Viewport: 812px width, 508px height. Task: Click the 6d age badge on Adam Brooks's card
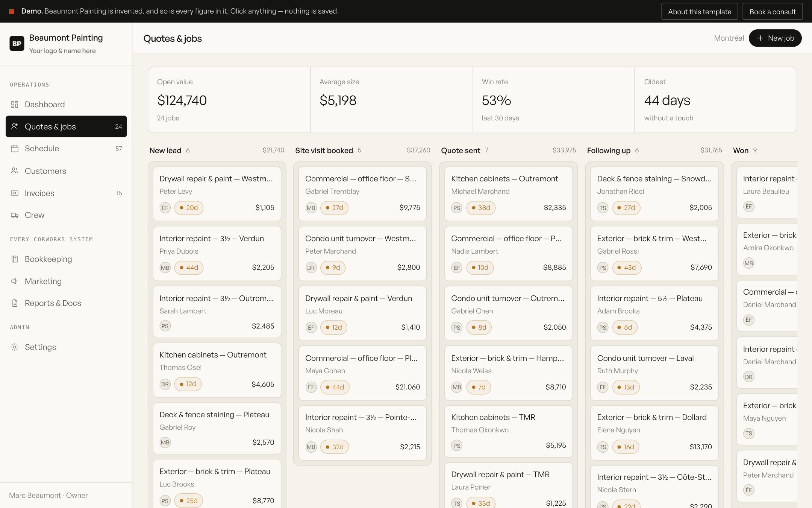point(625,327)
